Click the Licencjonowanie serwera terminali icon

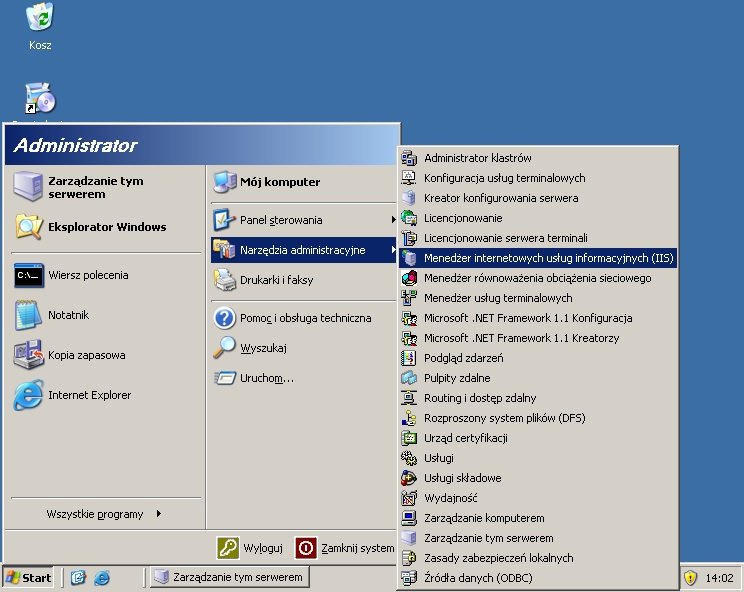[x=409, y=238]
